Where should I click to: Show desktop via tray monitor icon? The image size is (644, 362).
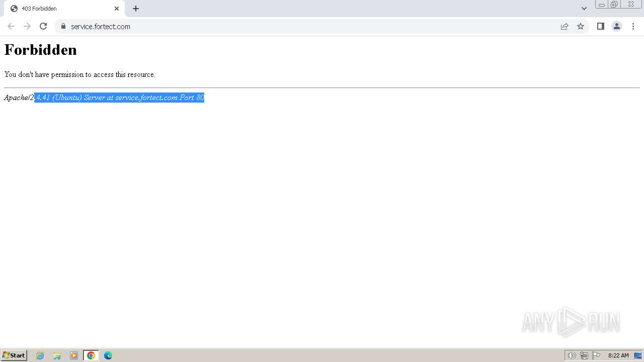(638, 355)
